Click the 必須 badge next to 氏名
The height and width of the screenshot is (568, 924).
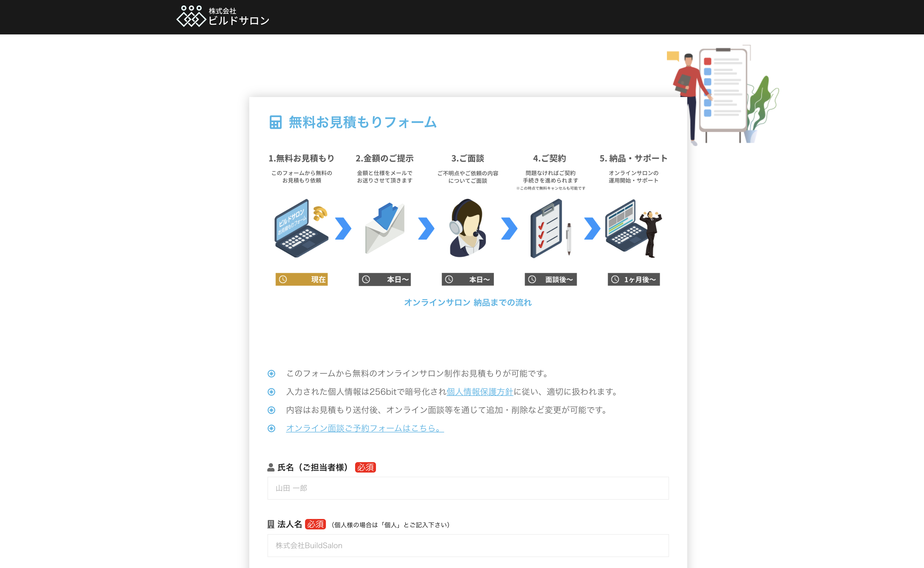tap(366, 467)
